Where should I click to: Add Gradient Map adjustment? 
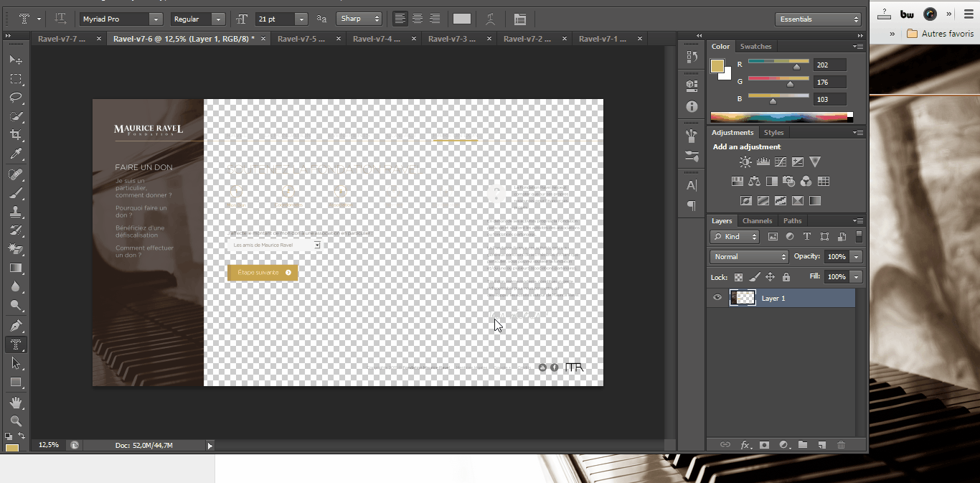pyautogui.click(x=814, y=201)
